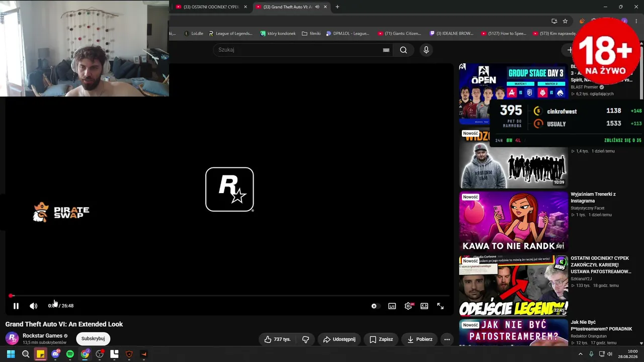Open the more actions three-dot menu
This screenshot has width=644, height=362.
(447, 339)
